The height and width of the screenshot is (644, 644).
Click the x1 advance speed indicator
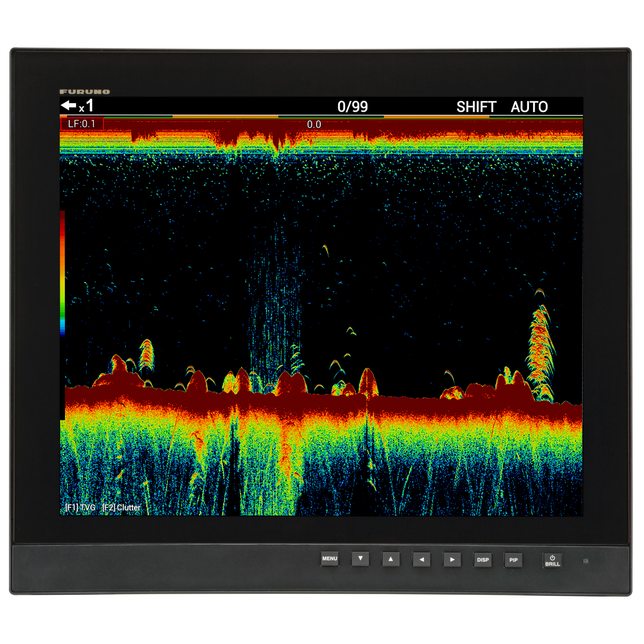point(86,106)
